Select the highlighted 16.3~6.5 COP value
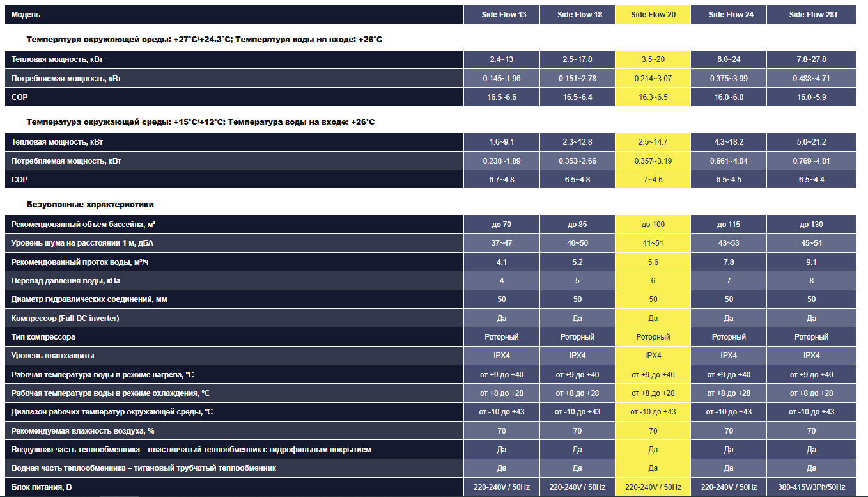 pos(653,97)
